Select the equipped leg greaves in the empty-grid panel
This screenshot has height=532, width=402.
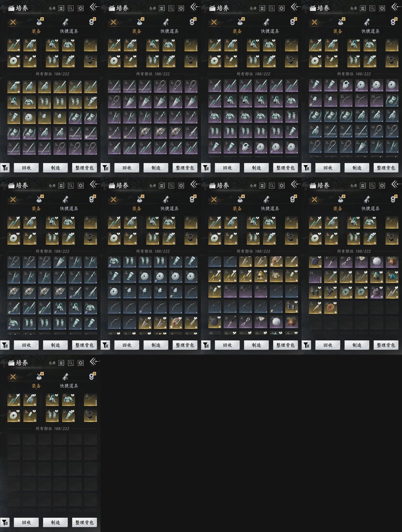[52, 416]
